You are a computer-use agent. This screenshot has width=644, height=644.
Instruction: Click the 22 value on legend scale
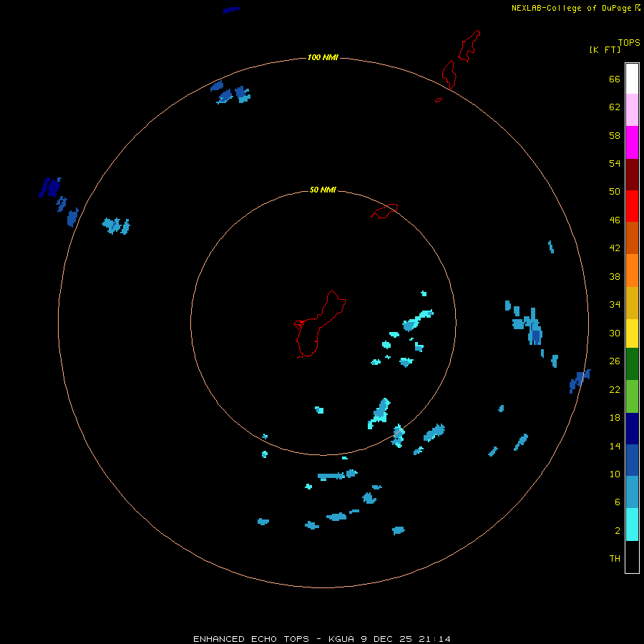point(615,390)
